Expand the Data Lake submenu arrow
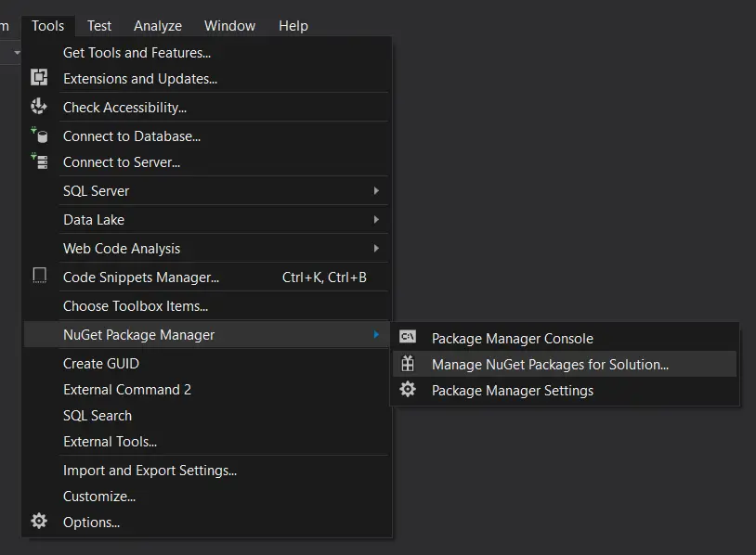This screenshot has height=555, width=756. point(376,219)
